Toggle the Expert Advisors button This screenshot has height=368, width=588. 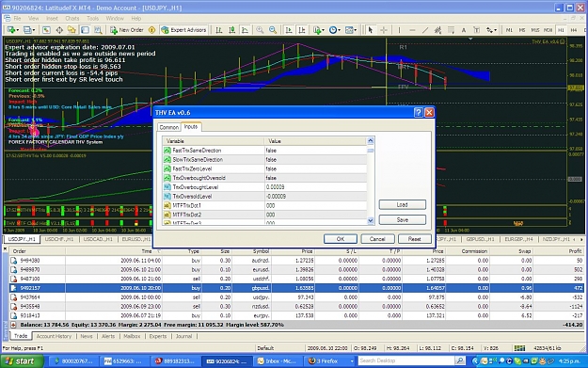(x=183, y=30)
